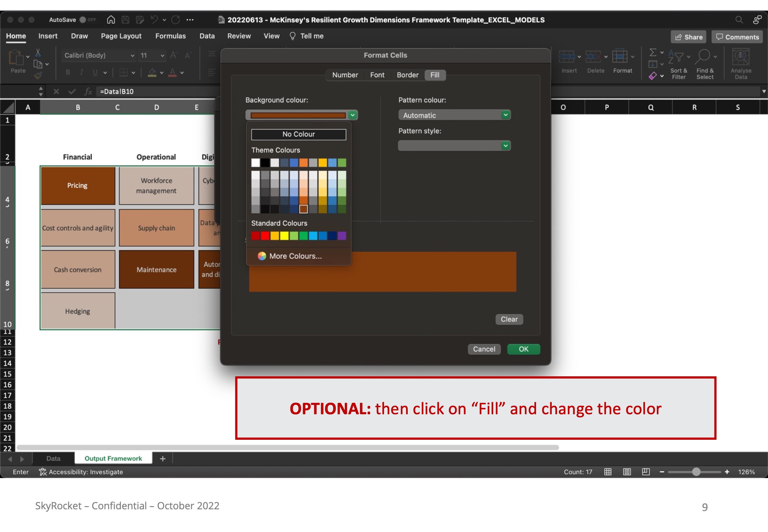Click the AutoSum sigma icon

pos(652,52)
